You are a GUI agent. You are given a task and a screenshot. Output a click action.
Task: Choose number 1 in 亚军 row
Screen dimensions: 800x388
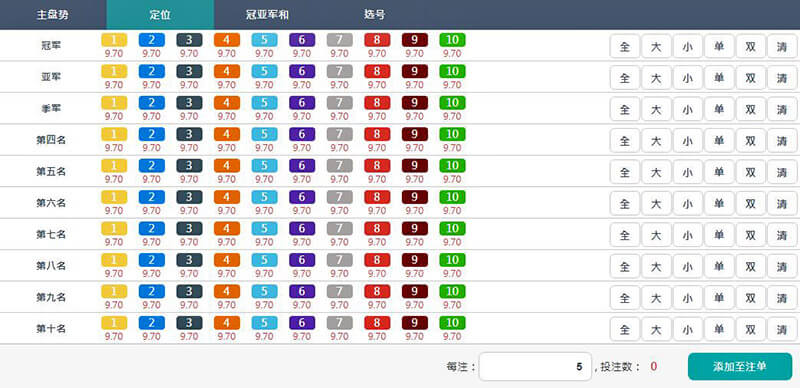114,71
